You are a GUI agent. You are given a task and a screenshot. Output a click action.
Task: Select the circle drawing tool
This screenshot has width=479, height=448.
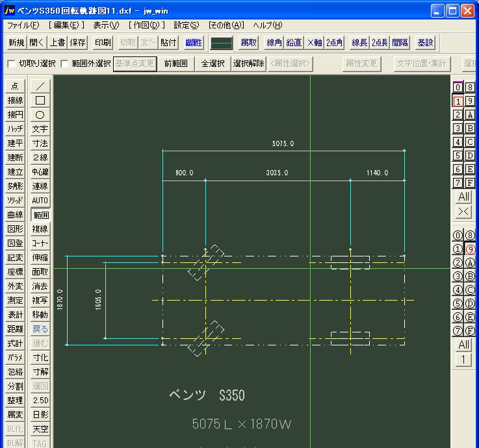click(x=40, y=115)
